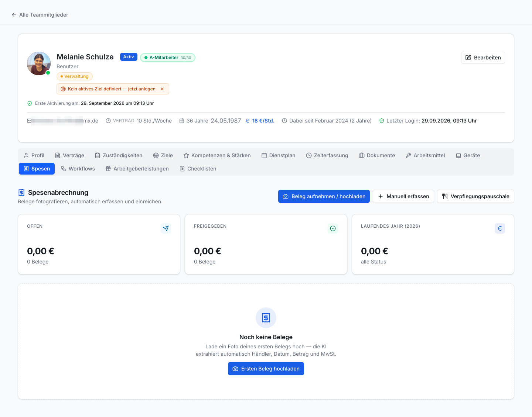The image size is (532, 417).
Task: Switch to the Geräte tab
Action: [x=468, y=155]
